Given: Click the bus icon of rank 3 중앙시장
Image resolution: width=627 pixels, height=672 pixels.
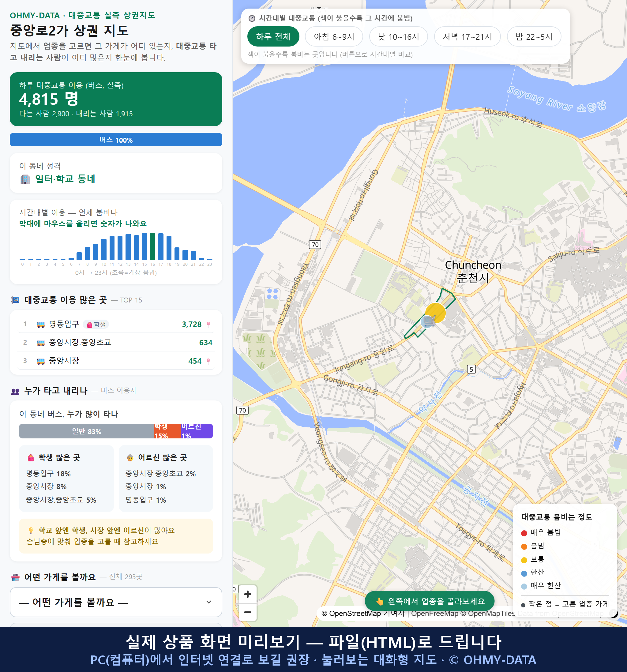Looking at the screenshot, I should tap(40, 361).
